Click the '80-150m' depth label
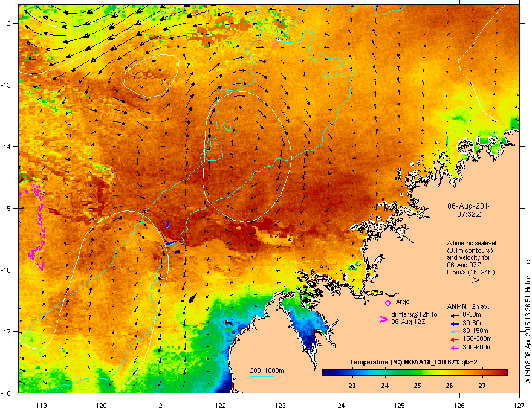532x411 pixels. (475, 331)
